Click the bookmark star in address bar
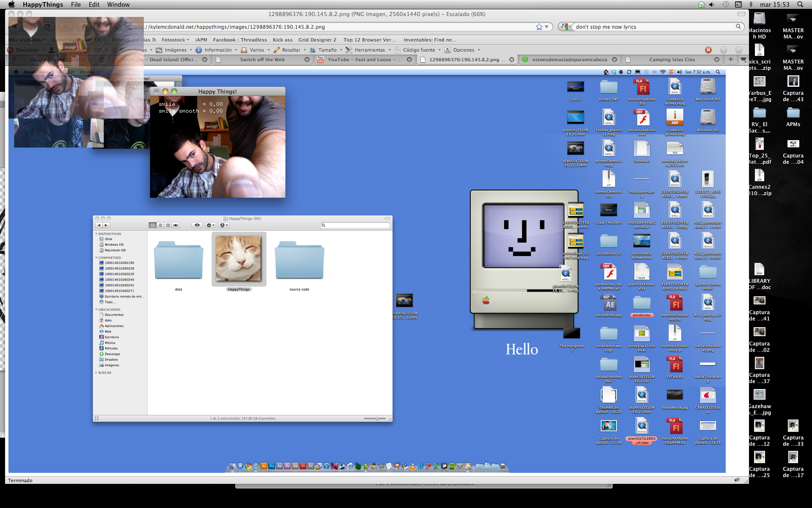Screen dimensions: 812x508 click(x=539, y=27)
